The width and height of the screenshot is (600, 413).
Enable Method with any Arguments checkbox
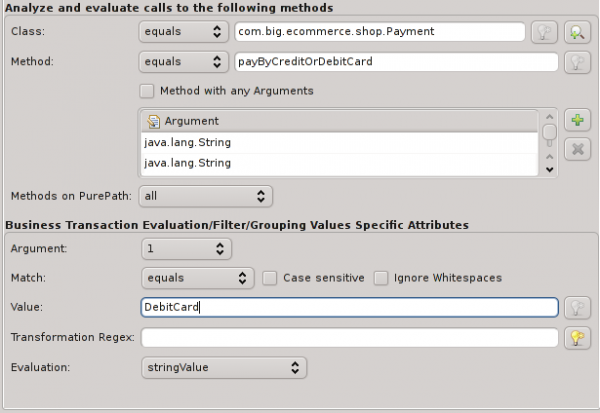147,91
